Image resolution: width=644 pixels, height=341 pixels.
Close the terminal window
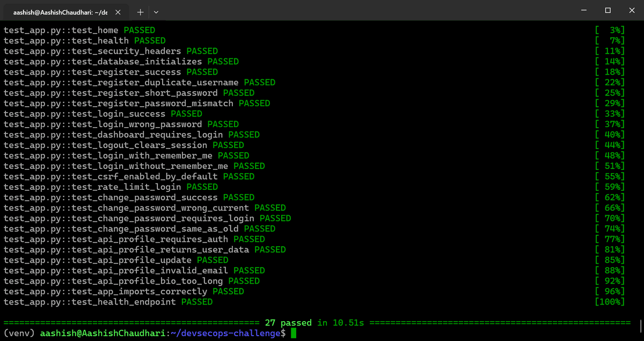pyautogui.click(x=632, y=10)
